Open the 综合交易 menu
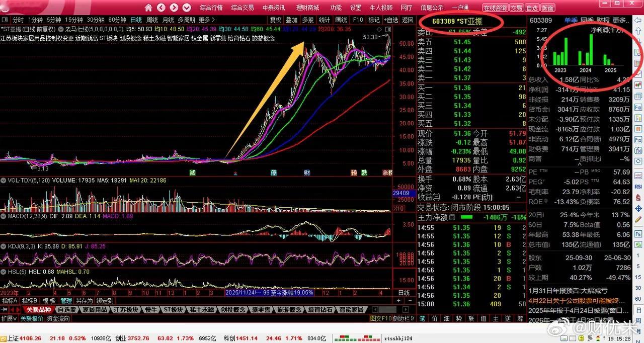 (243, 8)
